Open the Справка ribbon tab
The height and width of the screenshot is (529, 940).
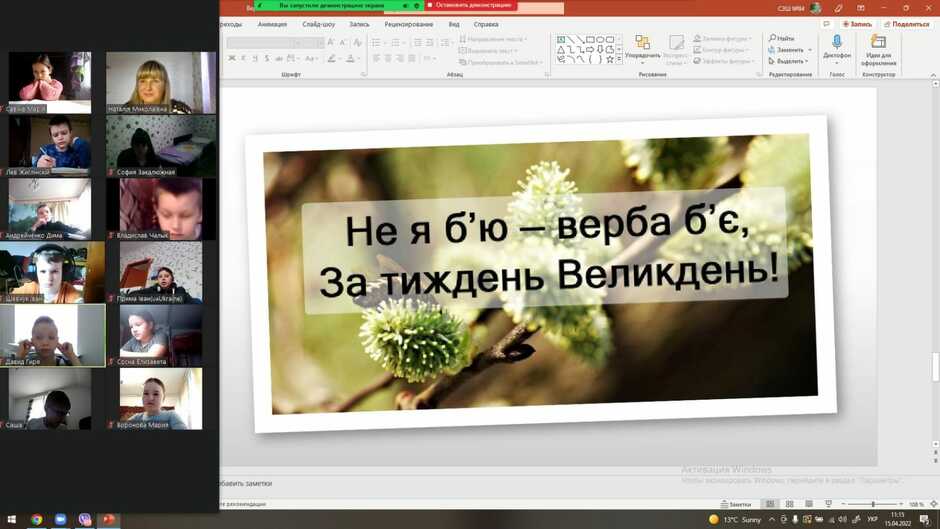[x=486, y=25]
